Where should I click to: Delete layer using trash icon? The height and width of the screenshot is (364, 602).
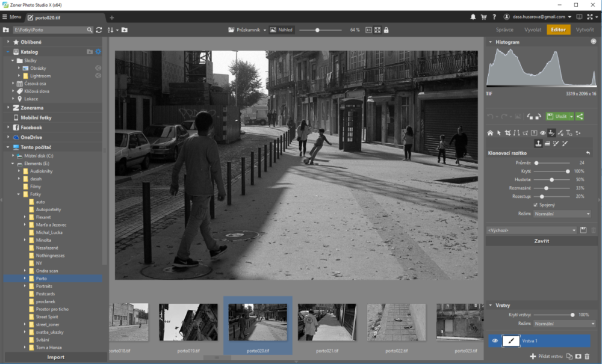point(588,357)
